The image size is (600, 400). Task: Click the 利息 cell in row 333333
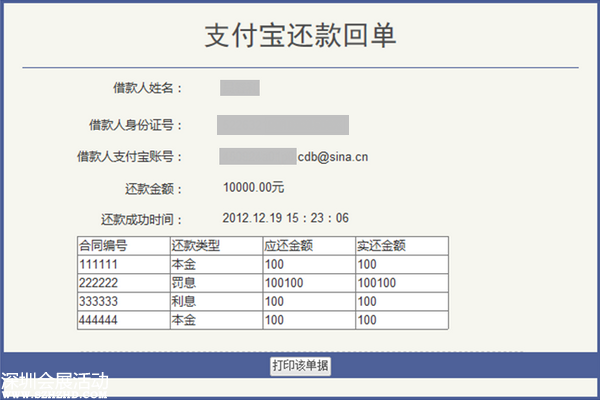click(216, 302)
